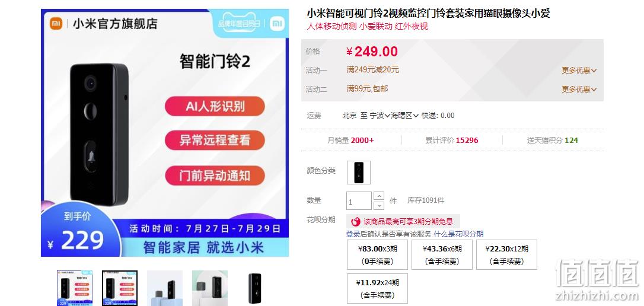Open the third thumbnail with blue background
The width and height of the screenshot is (644, 306).
pos(165,288)
